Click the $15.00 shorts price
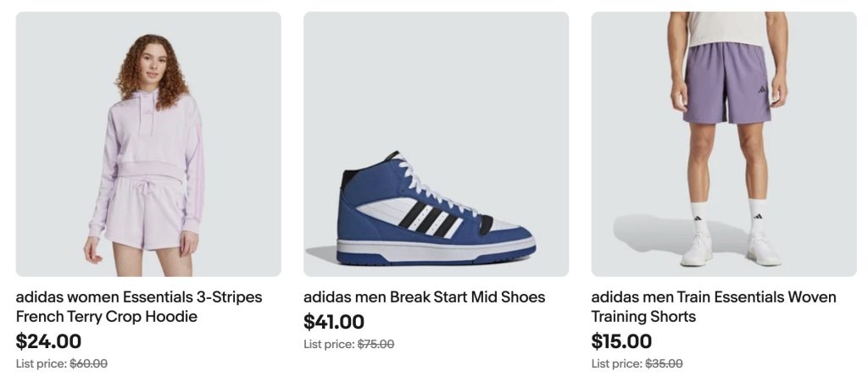 [x=621, y=341]
